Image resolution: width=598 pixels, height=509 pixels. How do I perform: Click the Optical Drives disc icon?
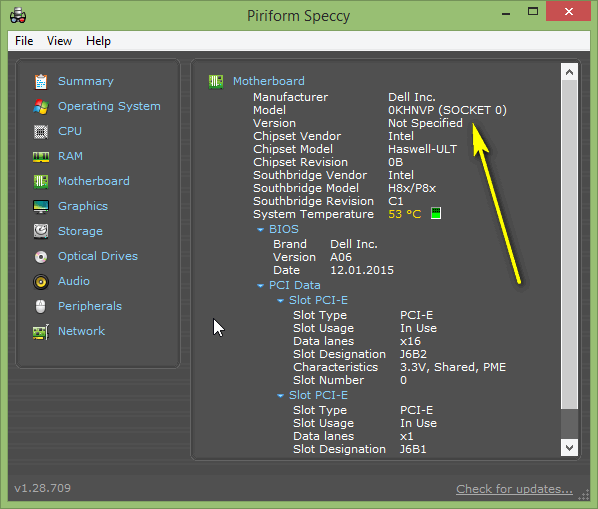[x=41, y=257]
